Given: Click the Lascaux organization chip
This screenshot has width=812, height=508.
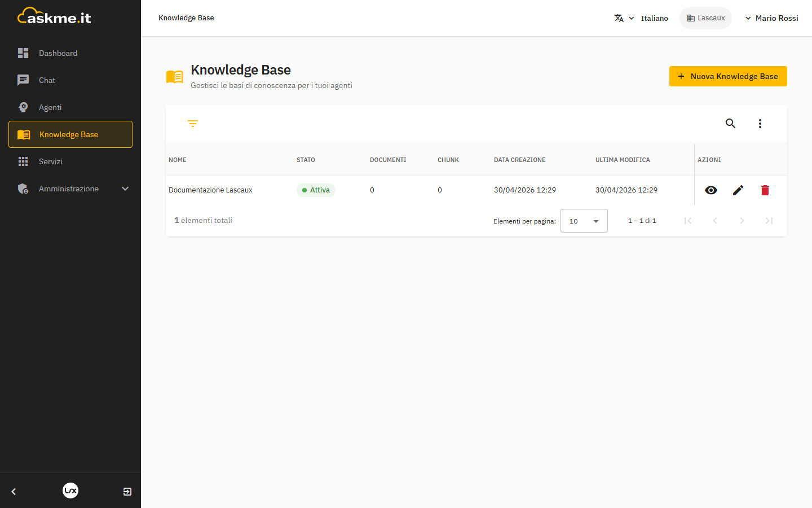Looking at the screenshot, I should click(705, 18).
